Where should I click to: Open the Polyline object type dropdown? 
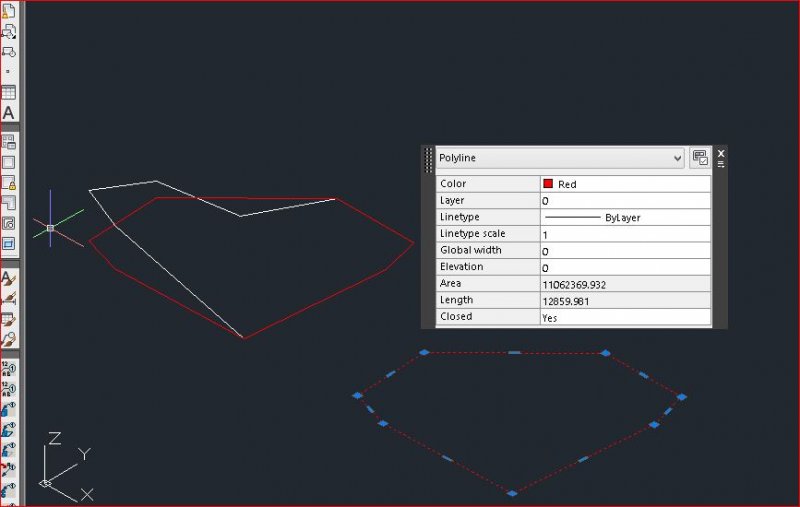pos(560,158)
